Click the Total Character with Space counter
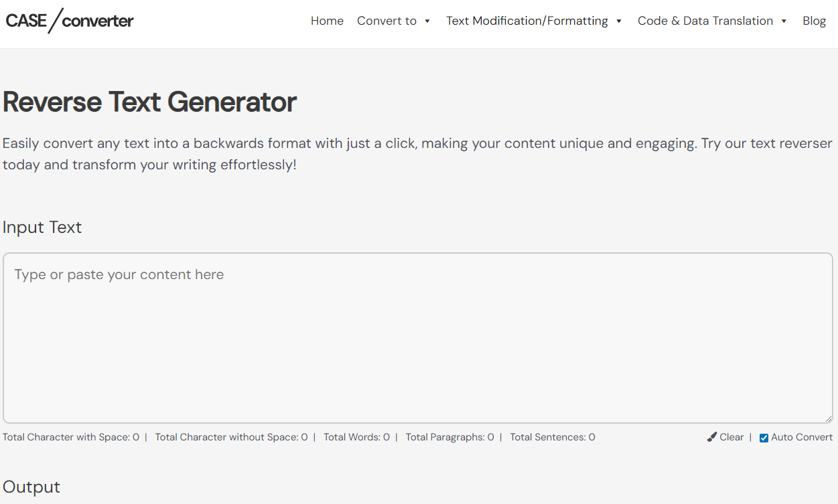The width and height of the screenshot is (838, 504). 71,437
